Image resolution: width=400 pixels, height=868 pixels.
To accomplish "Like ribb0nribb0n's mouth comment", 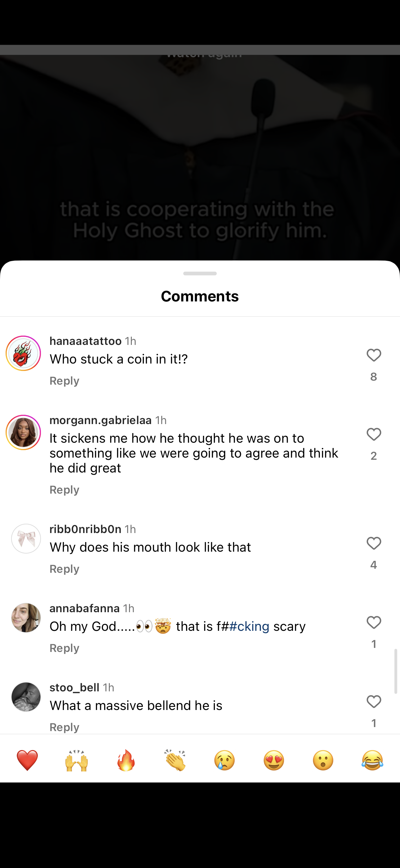I will pyautogui.click(x=373, y=543).
